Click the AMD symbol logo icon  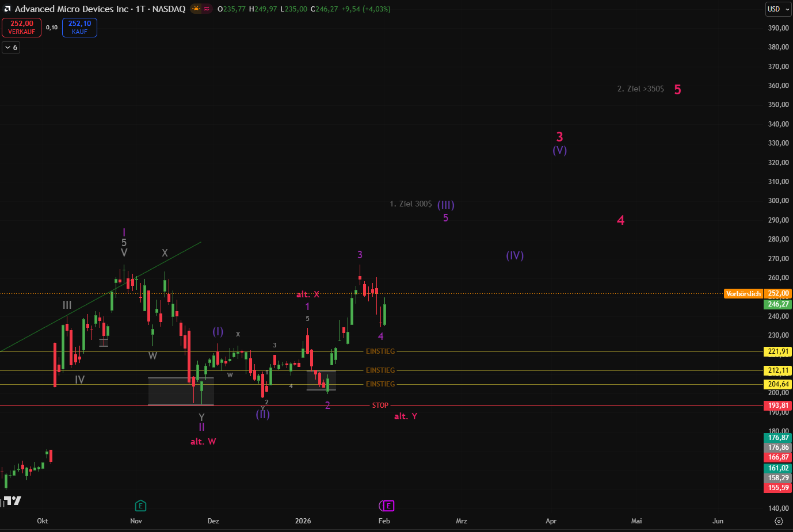[x=7, y=9]
